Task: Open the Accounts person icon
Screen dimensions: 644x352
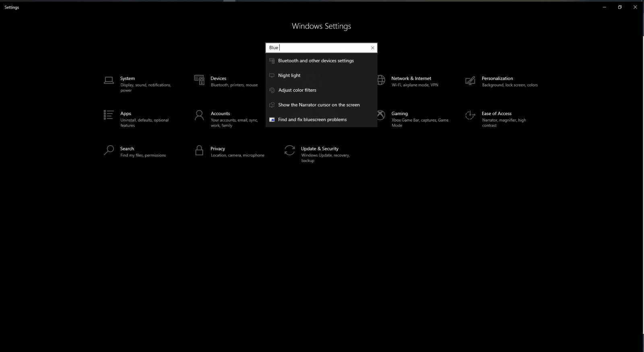Action: [199, 115]
